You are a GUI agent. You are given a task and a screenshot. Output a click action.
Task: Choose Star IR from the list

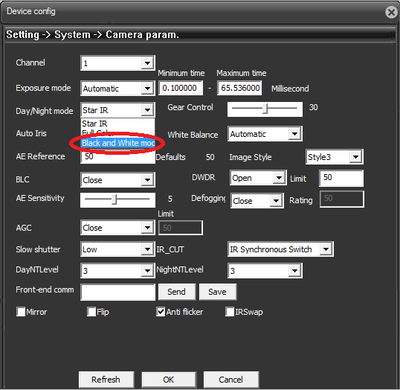pos(118,124)
